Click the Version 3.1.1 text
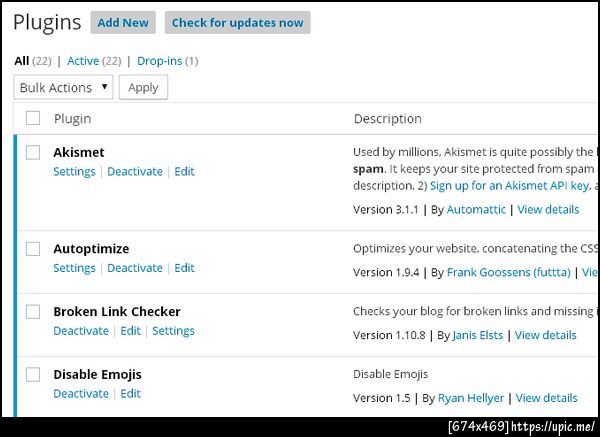The width and height of the screenshot is (600, 437). (x=385, y=210)
